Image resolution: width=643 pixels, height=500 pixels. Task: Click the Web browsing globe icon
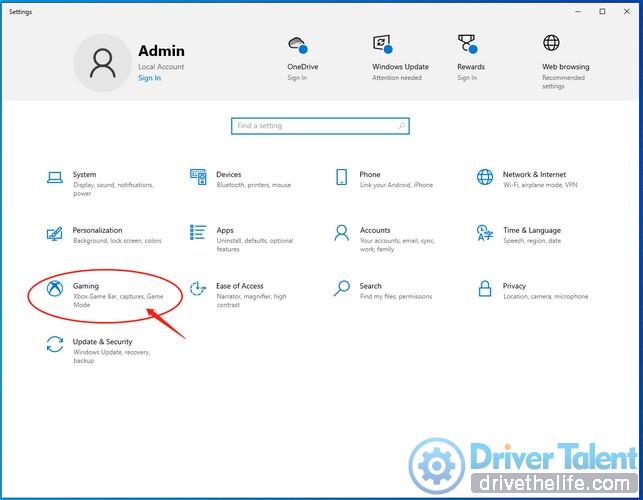[551, 43]
